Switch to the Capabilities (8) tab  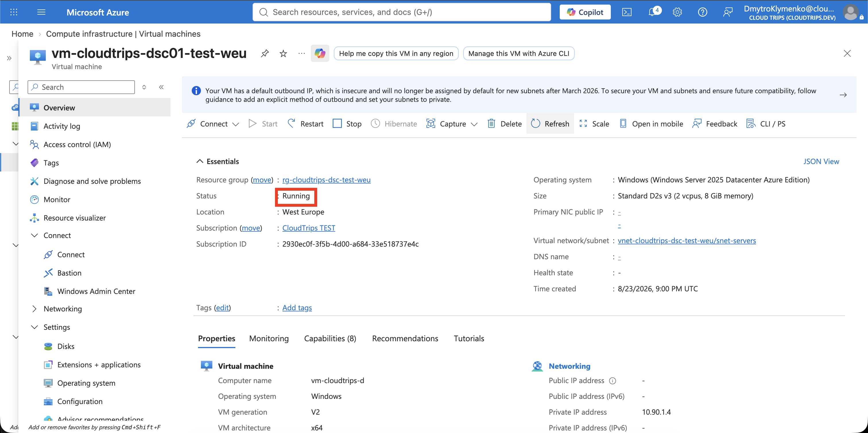point(330,338)
